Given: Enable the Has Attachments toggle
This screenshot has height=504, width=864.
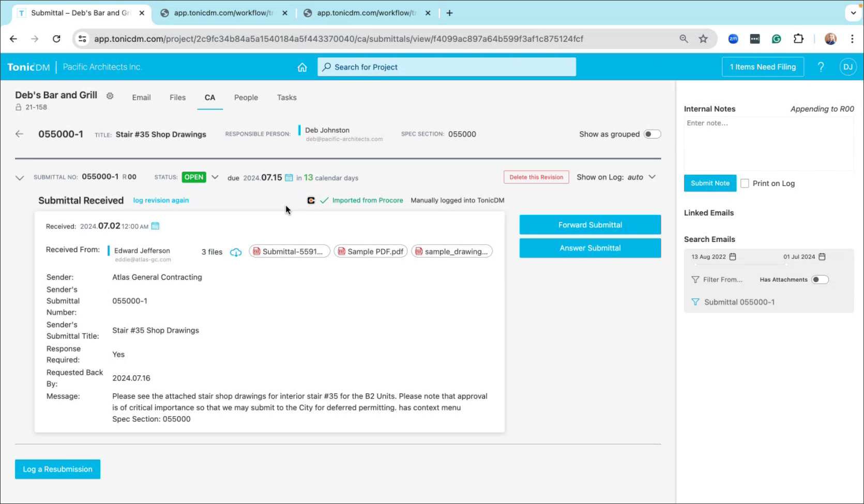Looking at the screenshot, I should tap(820, 280).
